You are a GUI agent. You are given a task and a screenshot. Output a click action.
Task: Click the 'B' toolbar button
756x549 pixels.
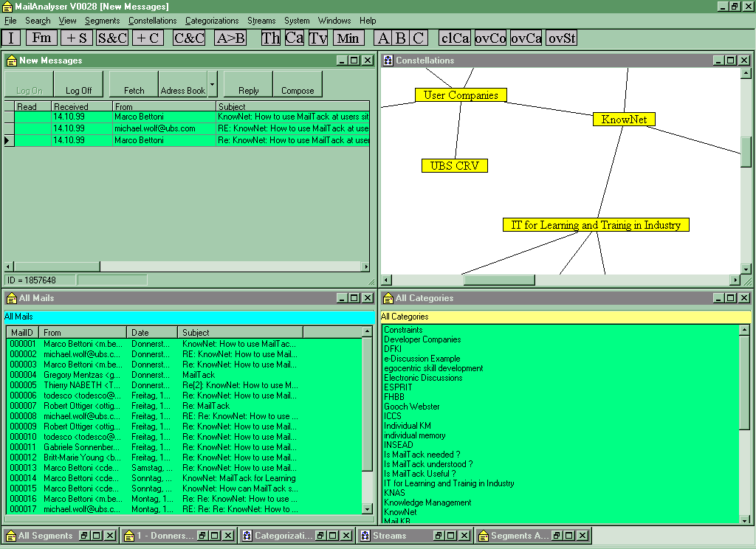pyautogui.click(x=401, y=38)
